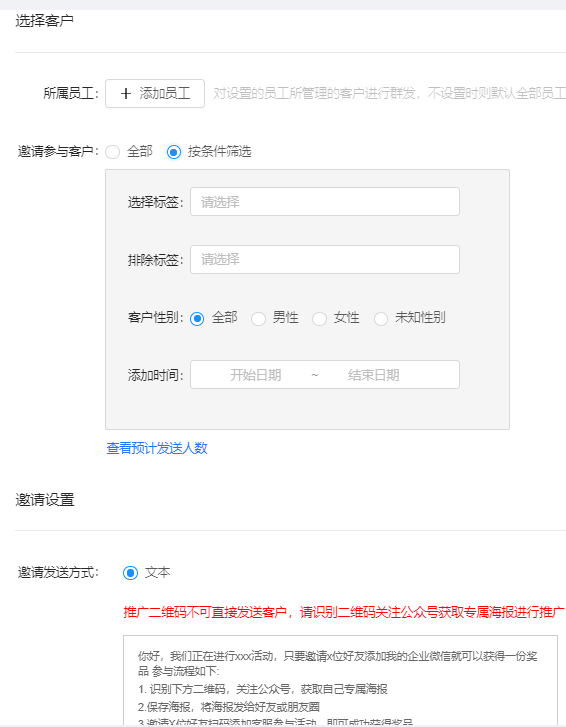Select 按条件筛选 radio option
The image size is (566, 727).
coord(174,152)
